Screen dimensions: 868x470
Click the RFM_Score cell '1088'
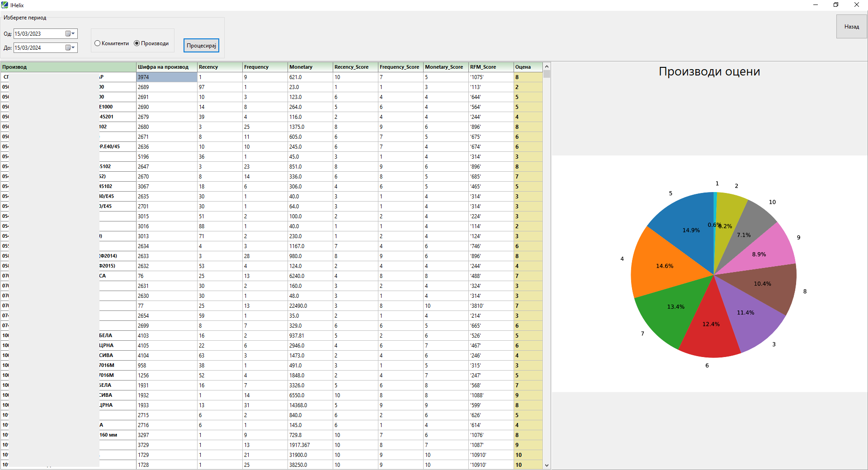click(491, 395)
